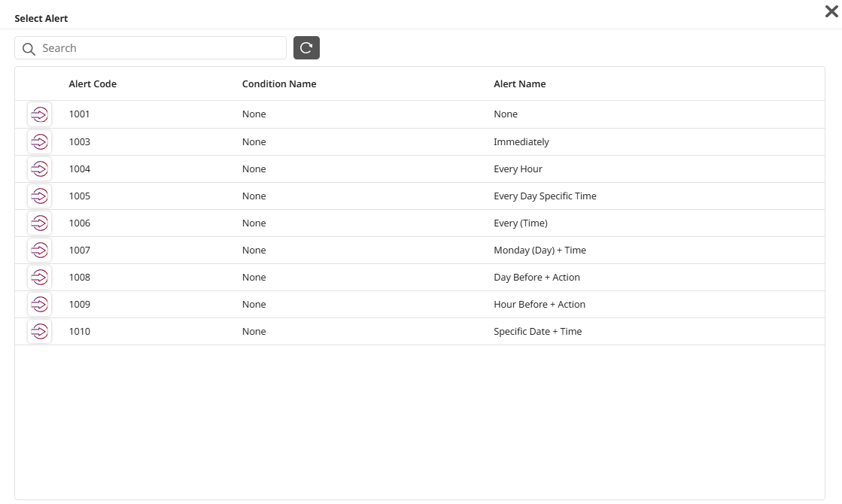Refresh the alert list

[x=306, y=48]
